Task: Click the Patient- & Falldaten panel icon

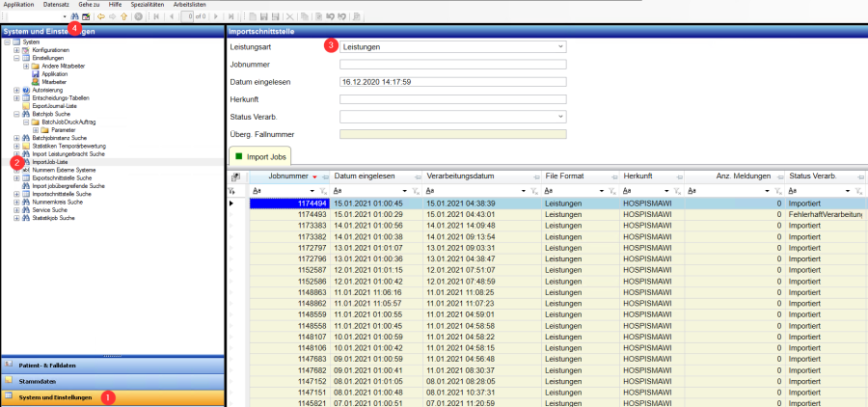Action: tap(10, 365)
